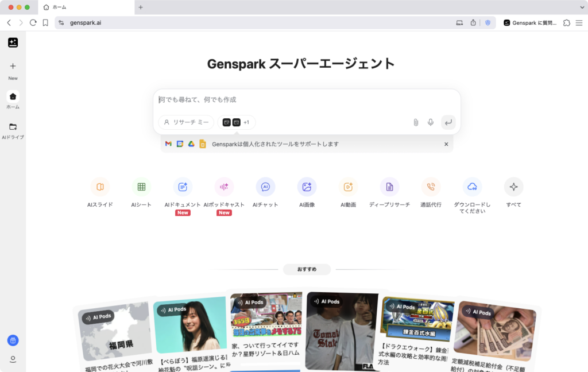
Task: Click the リサーチ ミー button
Action: (186, 122)
